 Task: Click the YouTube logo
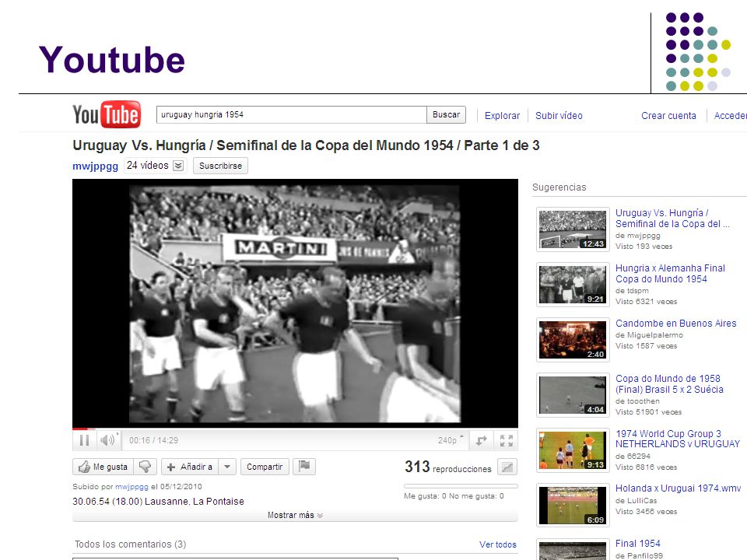tap(107, 114)
